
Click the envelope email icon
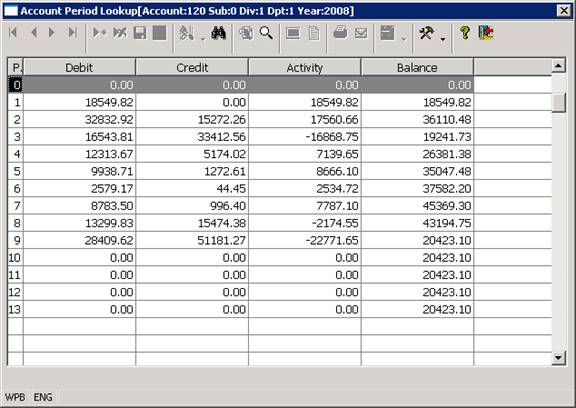pyautogui.click(x=361, y=33)
